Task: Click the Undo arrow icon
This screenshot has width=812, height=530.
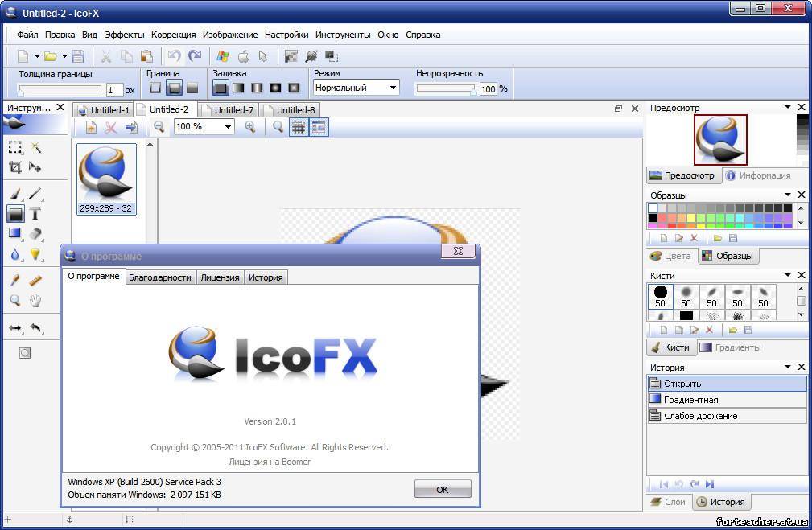Action: [x=174, y=56]
